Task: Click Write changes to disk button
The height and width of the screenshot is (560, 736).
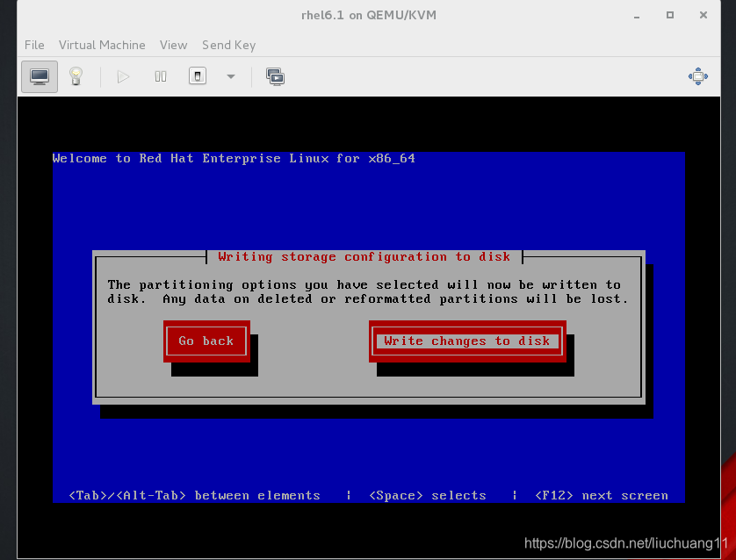Action: (467, 341)
